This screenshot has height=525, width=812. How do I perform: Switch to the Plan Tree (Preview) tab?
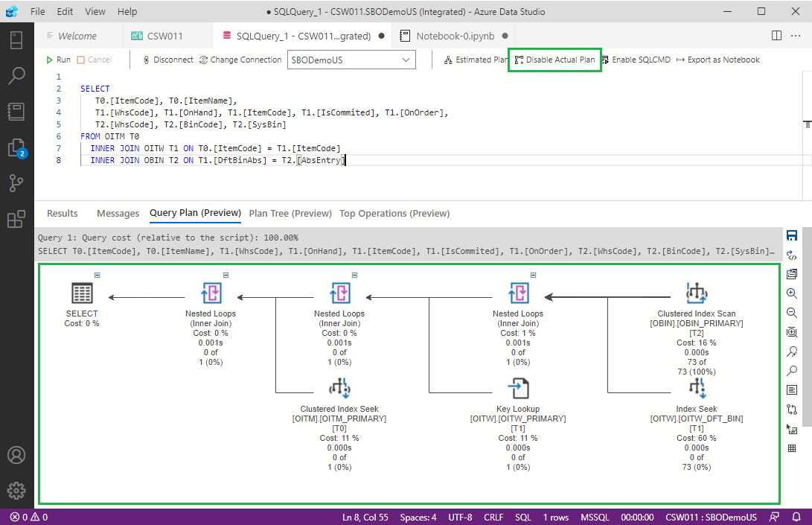(290, 213)
